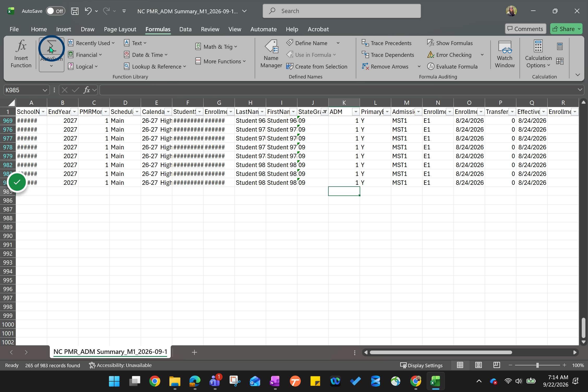Expand Calculation Options dropdown

pyautogui.click(x=538, y=54)
